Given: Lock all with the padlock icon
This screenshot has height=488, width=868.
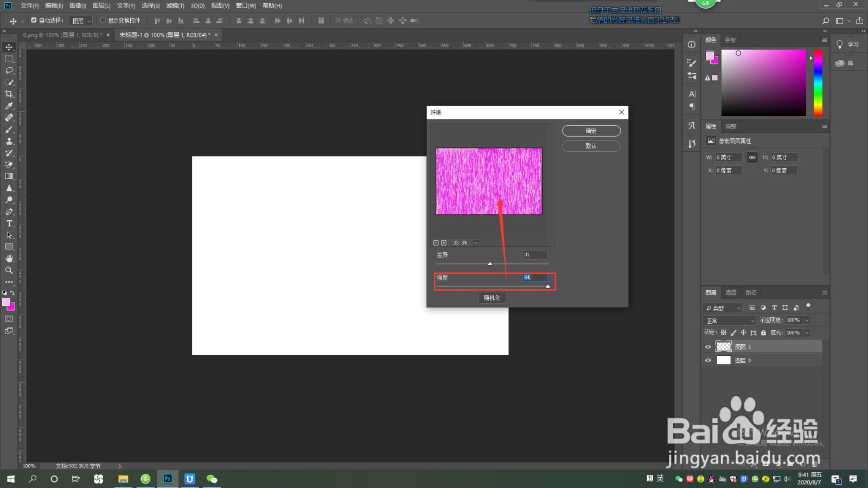Looking at the screenshot, I should (763, 332).
